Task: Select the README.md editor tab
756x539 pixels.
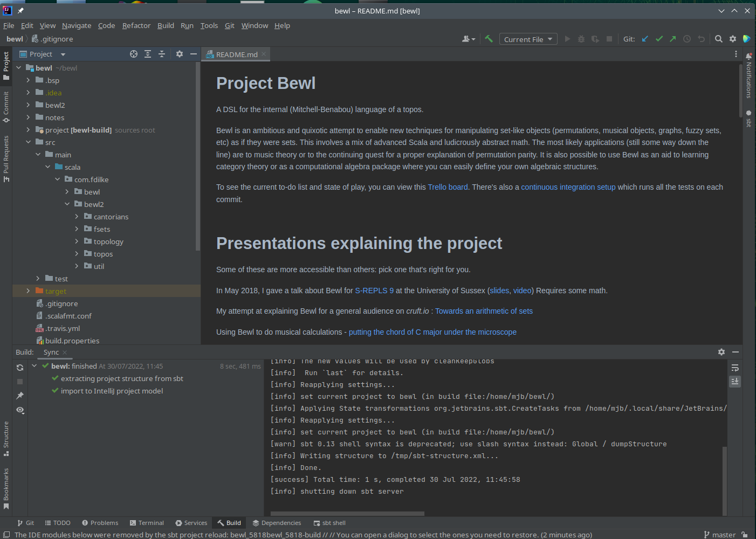Action: tap(236, 54)
